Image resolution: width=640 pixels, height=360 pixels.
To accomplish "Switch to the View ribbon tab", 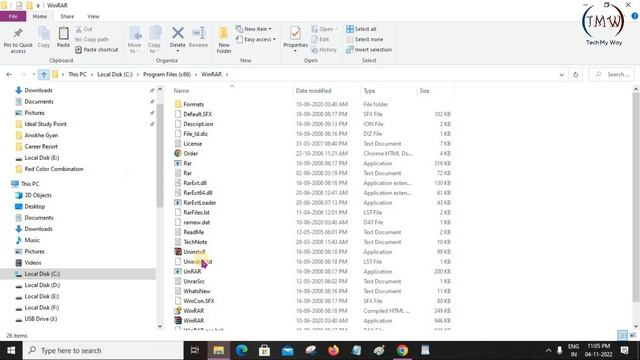I will pos(93,16).
